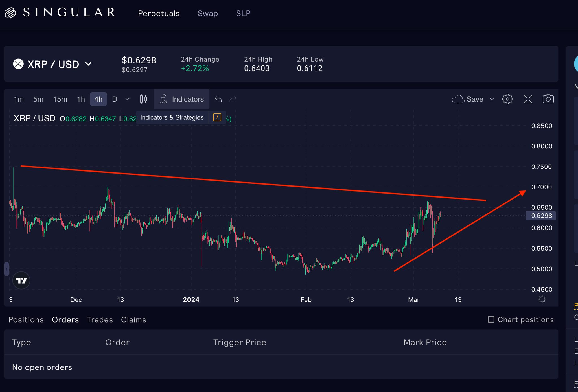Click the 0.5000 price axis label

click(542, 269)
